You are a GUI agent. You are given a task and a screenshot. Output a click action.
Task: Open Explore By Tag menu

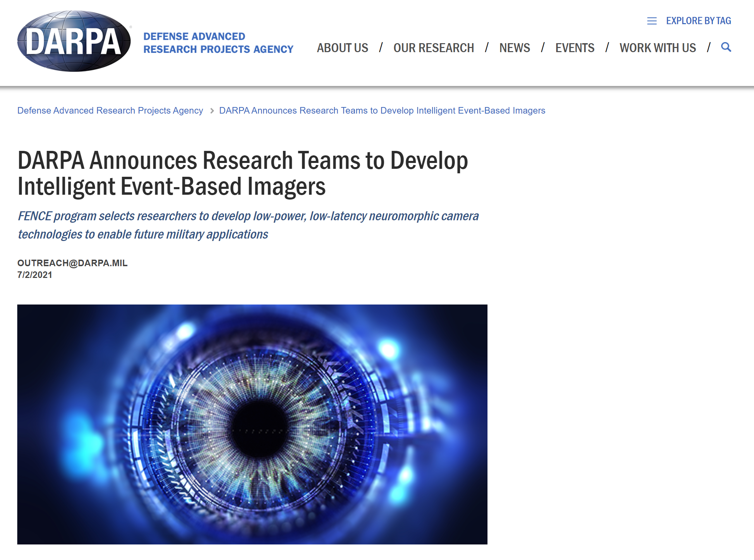click(698, 21)
